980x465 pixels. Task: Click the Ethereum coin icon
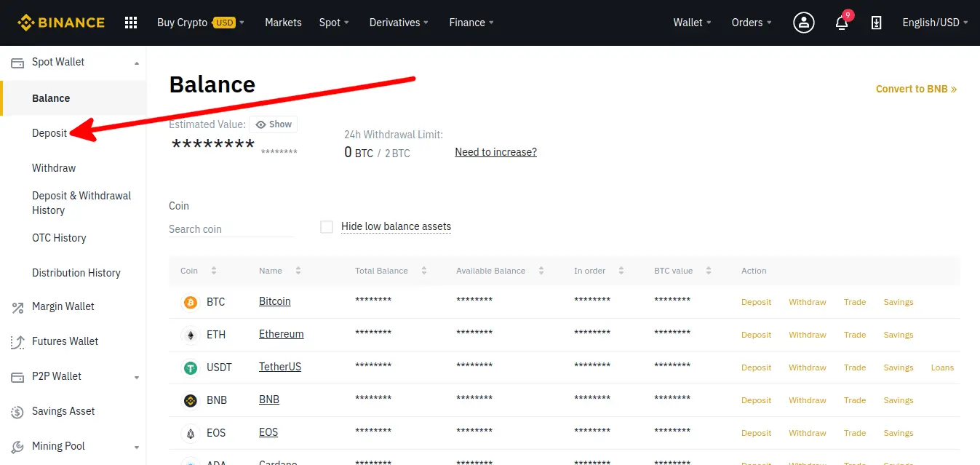pos(191,335)
